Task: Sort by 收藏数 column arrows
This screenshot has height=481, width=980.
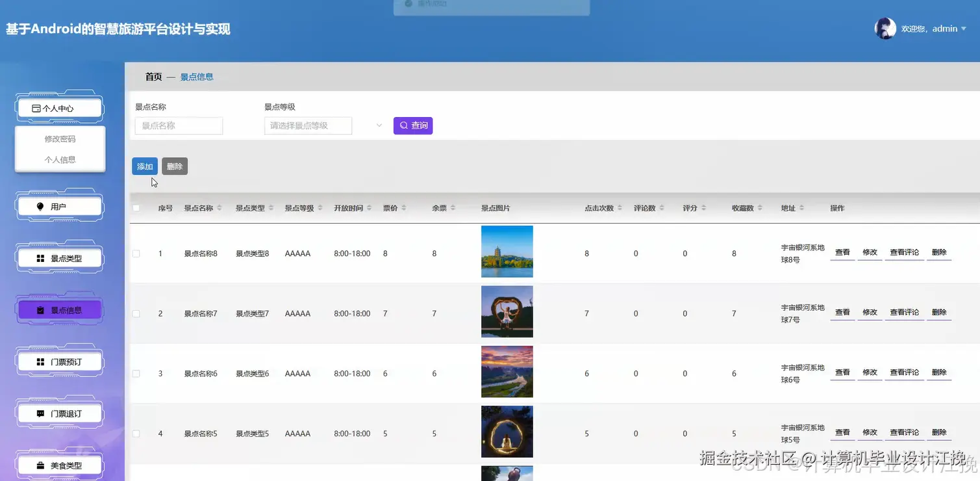Action: click(x=759, y=208)
